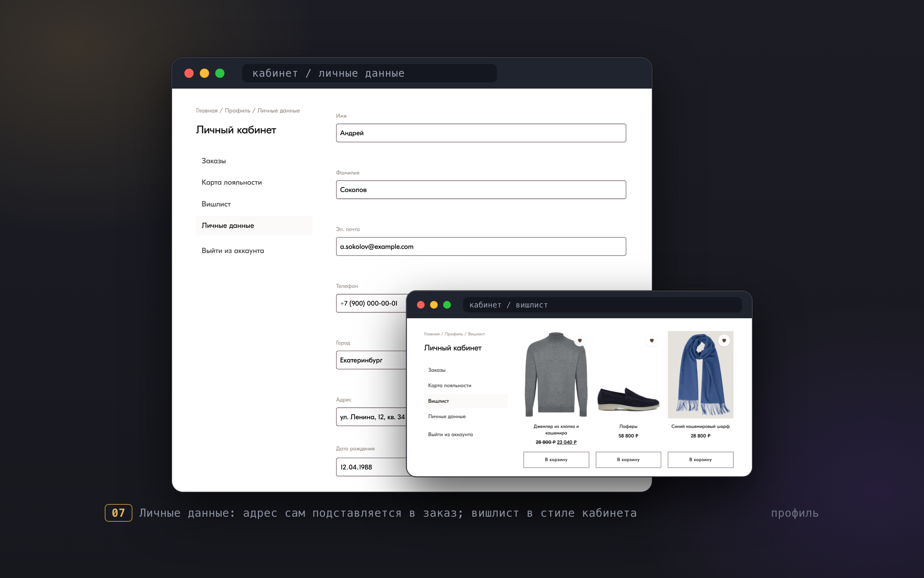The height and width of the screenshot is (578, 924).
Task: Open the grey jumper product image
Action: (556, 375)
